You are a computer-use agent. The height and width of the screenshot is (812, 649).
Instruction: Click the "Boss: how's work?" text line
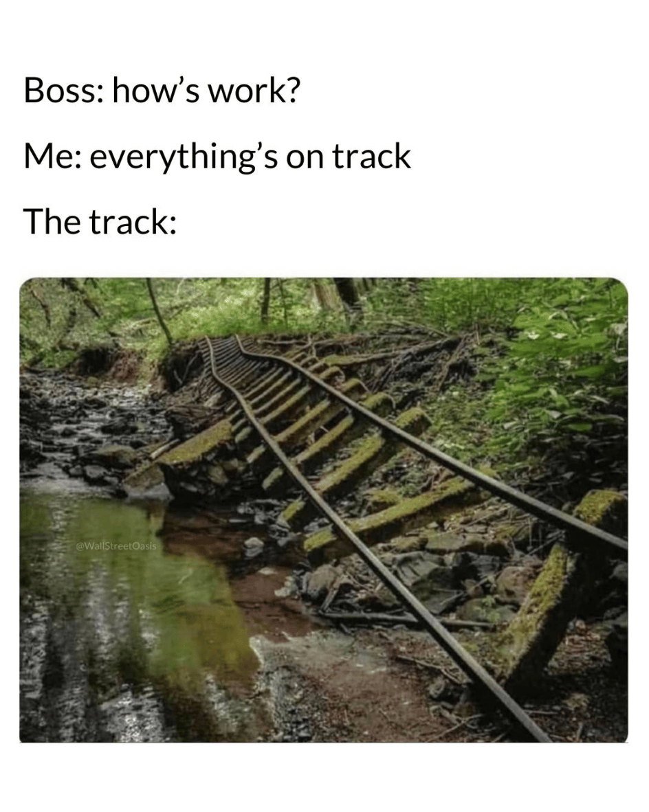click(162, 91)
